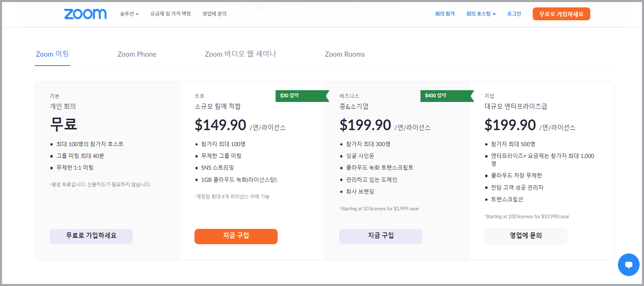Select the Zoom 미팅 tab

52,54
